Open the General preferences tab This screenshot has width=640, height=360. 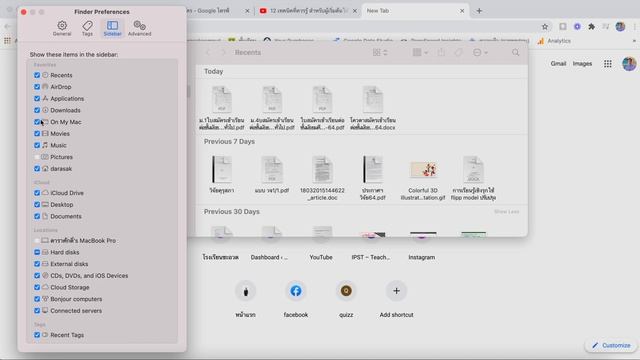62,29
